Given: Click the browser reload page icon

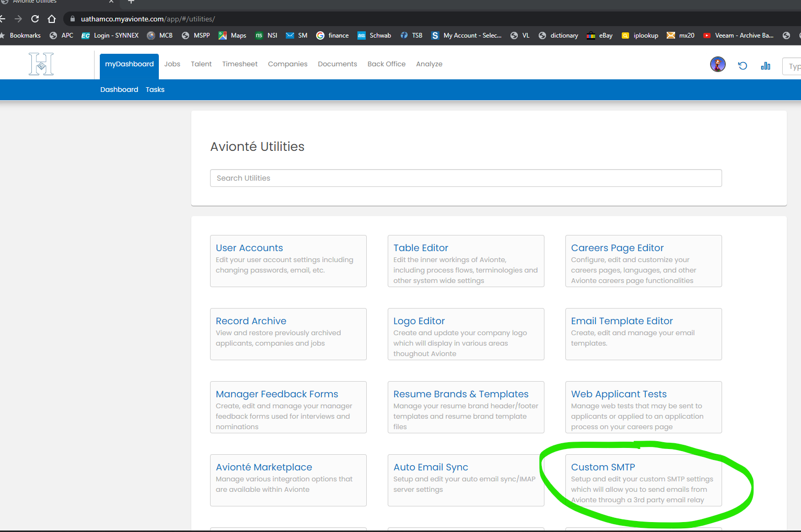Looking at the screenshot, I should (35, 19).
